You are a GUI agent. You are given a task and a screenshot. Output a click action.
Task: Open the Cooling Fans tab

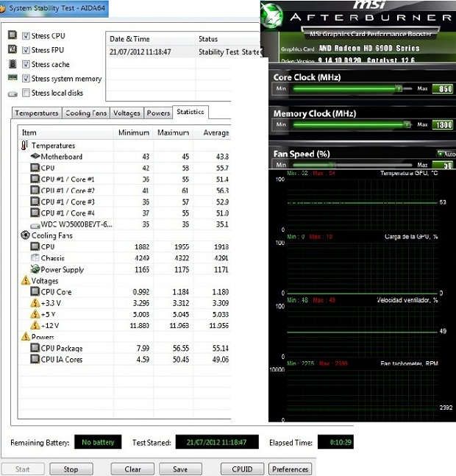86,113
